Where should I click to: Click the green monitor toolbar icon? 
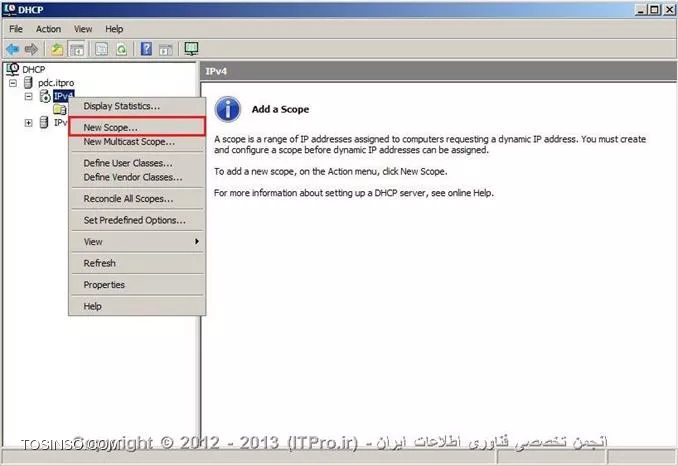point(191,49)
